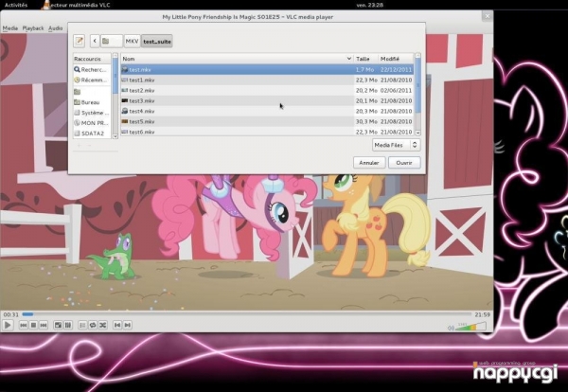Show the playlist via playlist icon
The width and height of the screenshot is (568, 392).
click(x=82, y=326)
